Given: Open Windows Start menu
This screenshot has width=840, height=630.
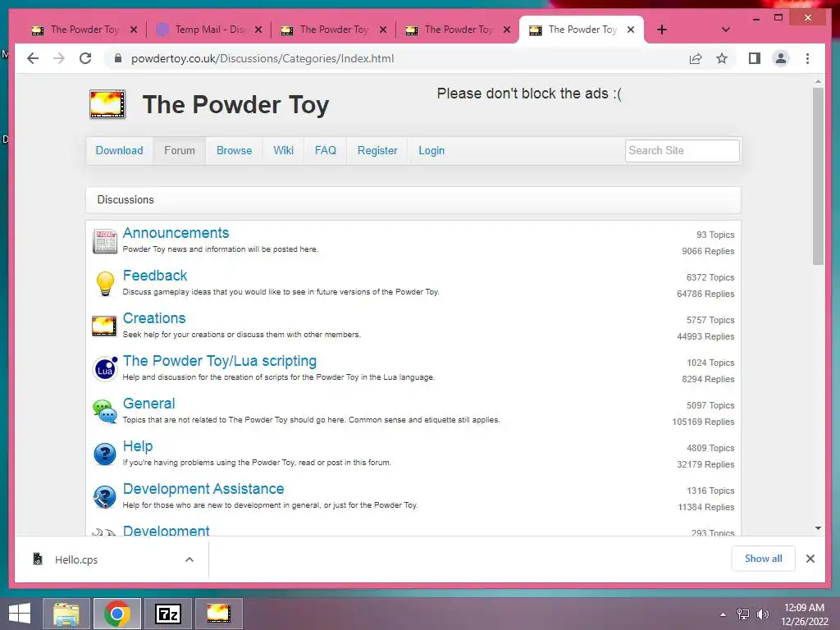Looking at the screenshot, I should point(20,614).
